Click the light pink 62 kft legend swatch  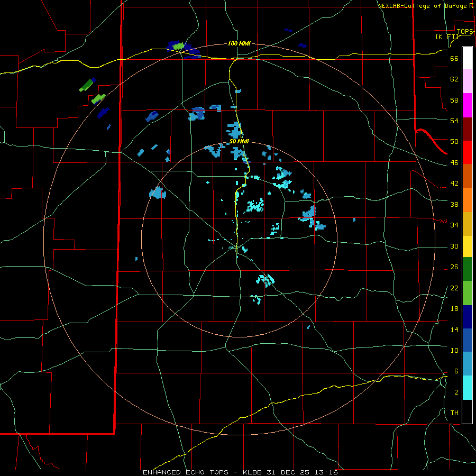pyautogui.click(x=467, y=81)
